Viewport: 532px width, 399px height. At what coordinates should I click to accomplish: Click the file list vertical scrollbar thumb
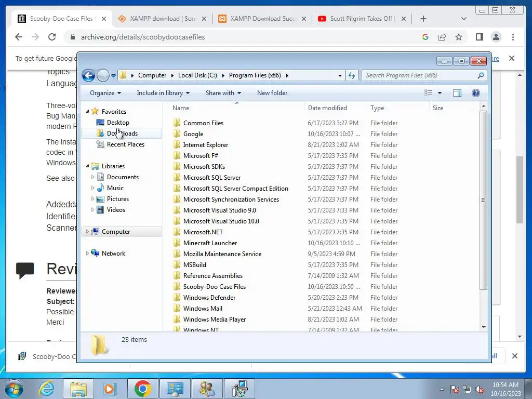click(x=484, y=200)
